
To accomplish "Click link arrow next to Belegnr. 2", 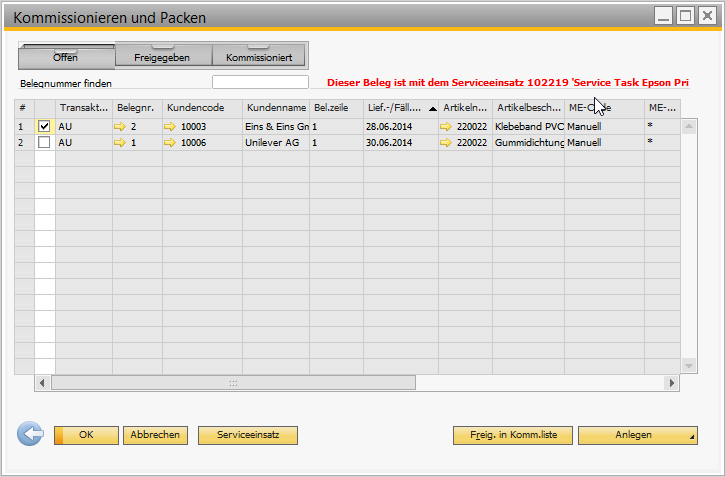I will coord(121,127).
